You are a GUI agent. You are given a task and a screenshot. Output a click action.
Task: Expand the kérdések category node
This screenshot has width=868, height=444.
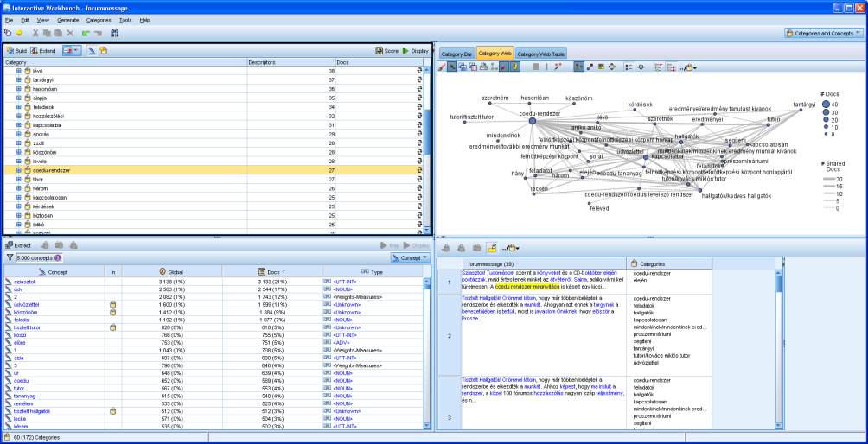[18, 206]
